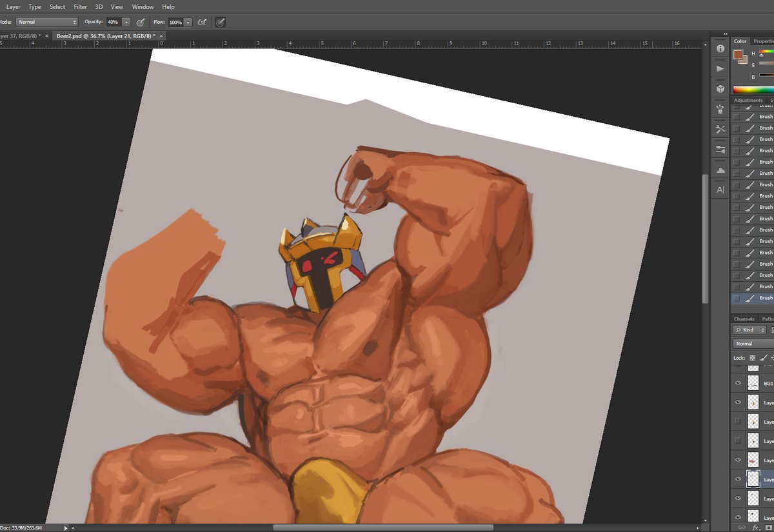Click the fx layer styles icon
774x532 pixels.
[755, 527]
